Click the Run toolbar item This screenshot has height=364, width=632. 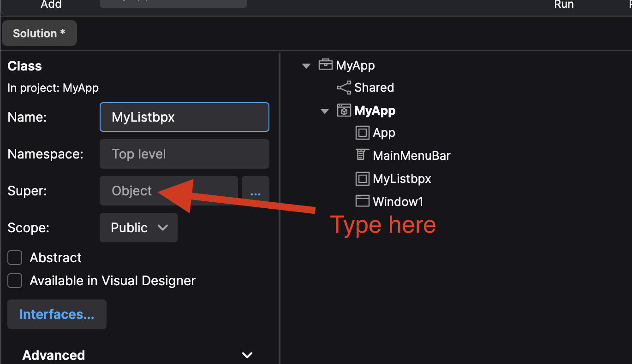pyautogui.click(x=564, y=5)
